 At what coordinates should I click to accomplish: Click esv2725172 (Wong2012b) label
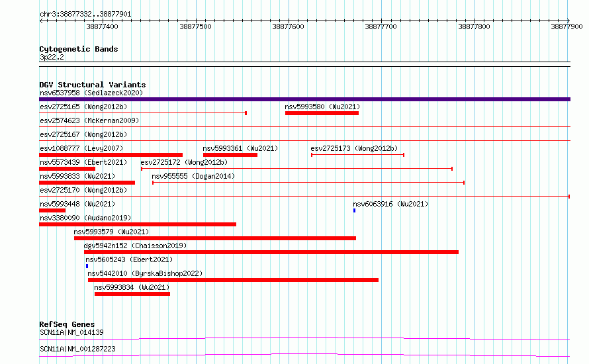[184, 162]
